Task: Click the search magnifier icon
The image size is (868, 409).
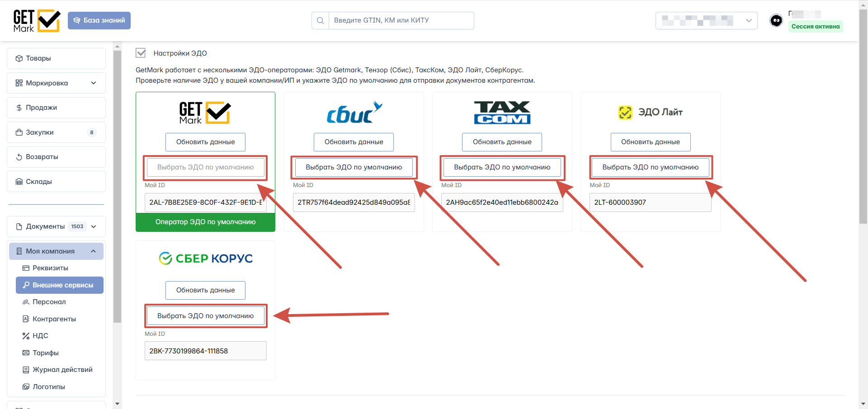Action: pos(320,20)
